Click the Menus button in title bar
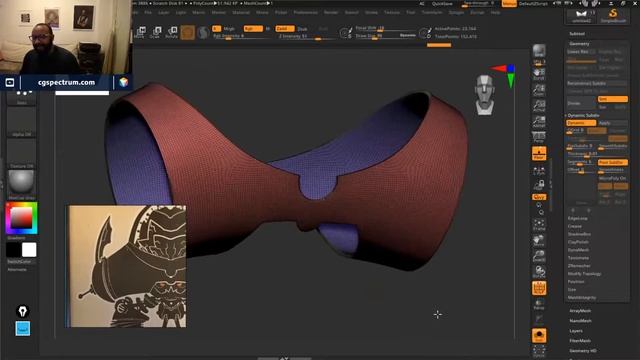The image size is (640, 360). [x=509, y=4]
